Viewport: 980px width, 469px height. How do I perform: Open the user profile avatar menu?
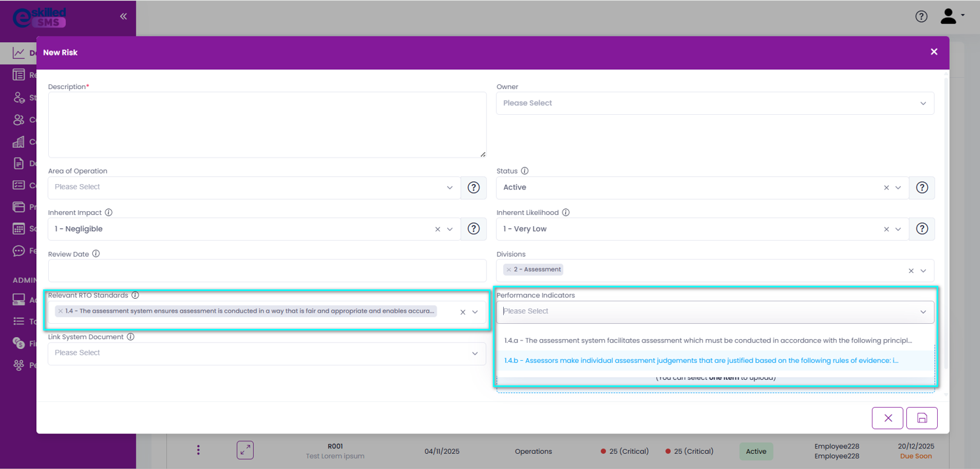(951, 16)
